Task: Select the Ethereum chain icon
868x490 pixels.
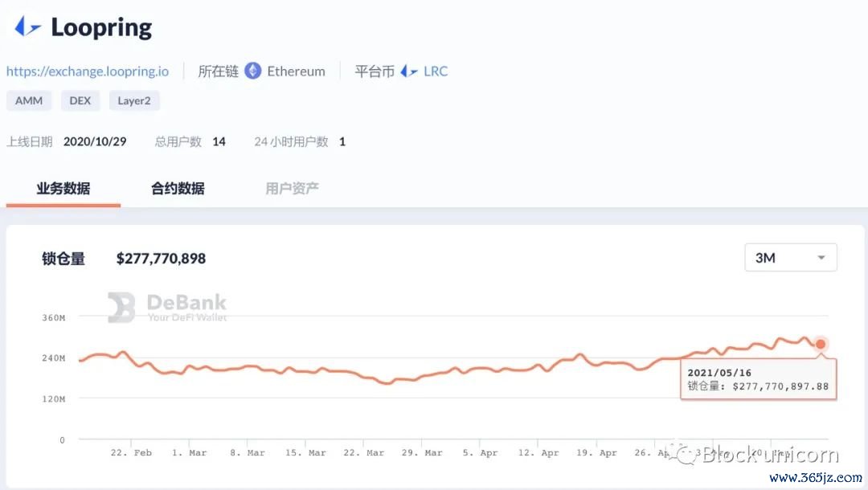Action: point(253,71)
